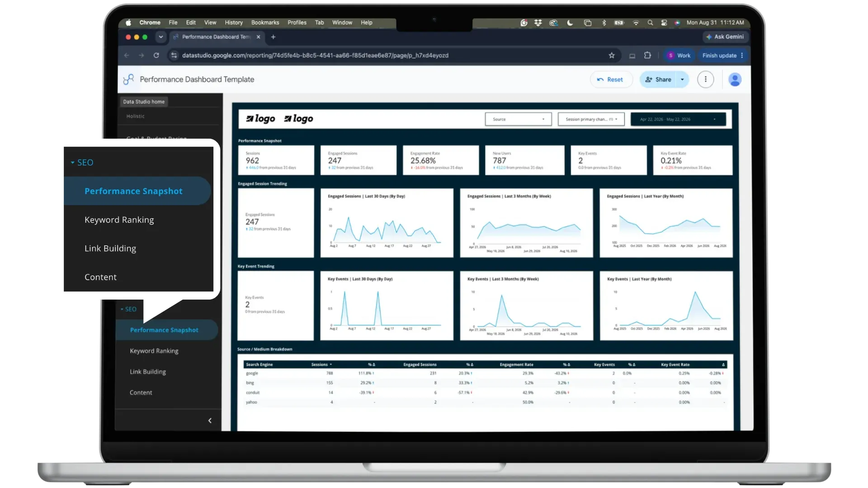Open Chrome extensions puzzle icon
Screen dimensions: 868x488
click(x=647, y=56)
